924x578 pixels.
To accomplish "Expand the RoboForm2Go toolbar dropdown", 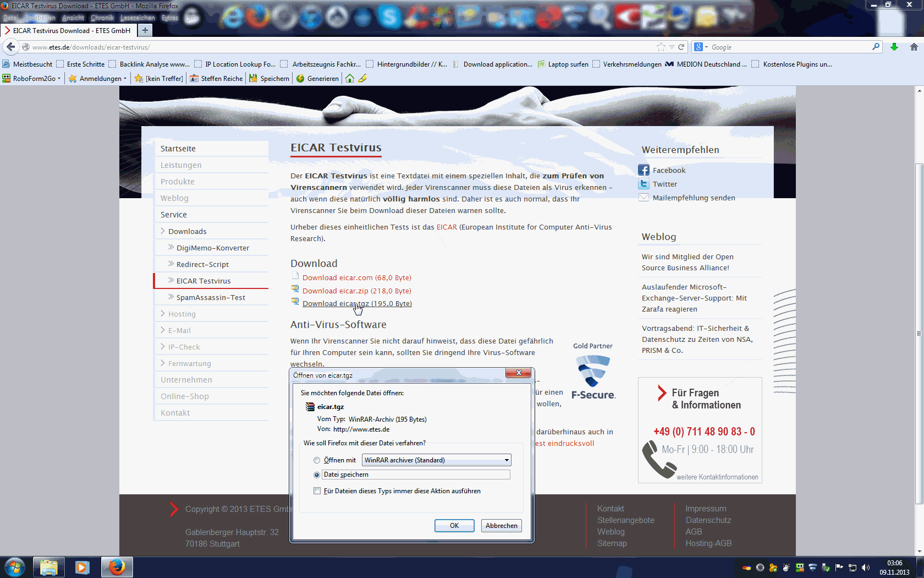I will (59, 79).
